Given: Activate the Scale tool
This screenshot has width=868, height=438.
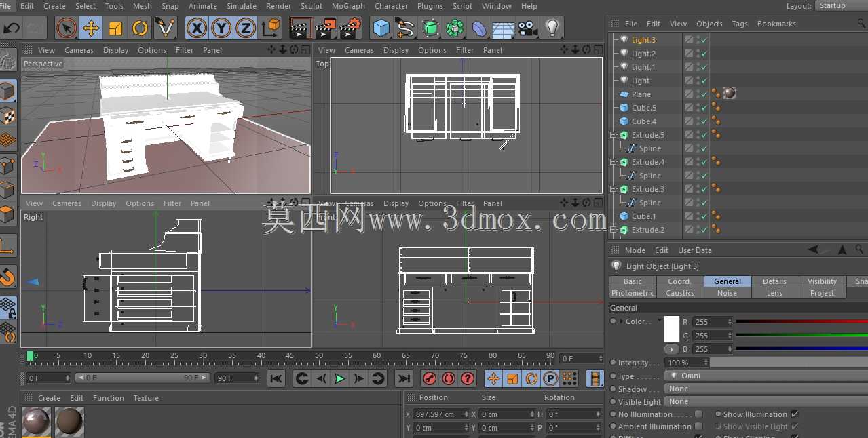Looking at the screenshot, I should [115, 28].
